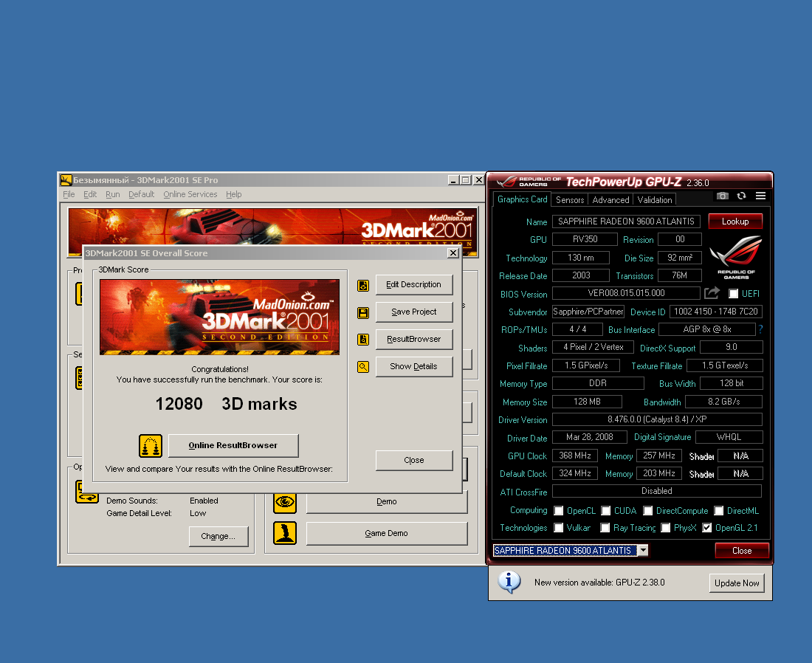Select the Graphics Card tab
This screenshot has width=812, height=663.
pos(522,199)
